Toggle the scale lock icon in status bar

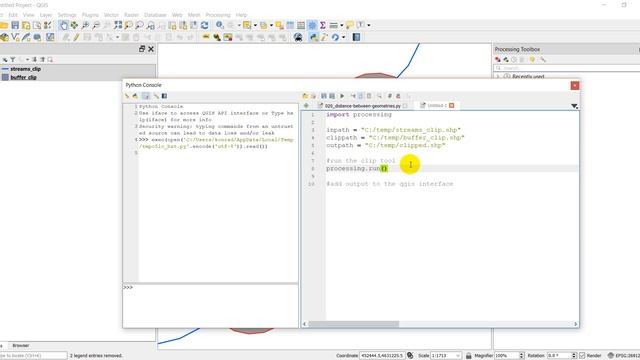point(469,356)
